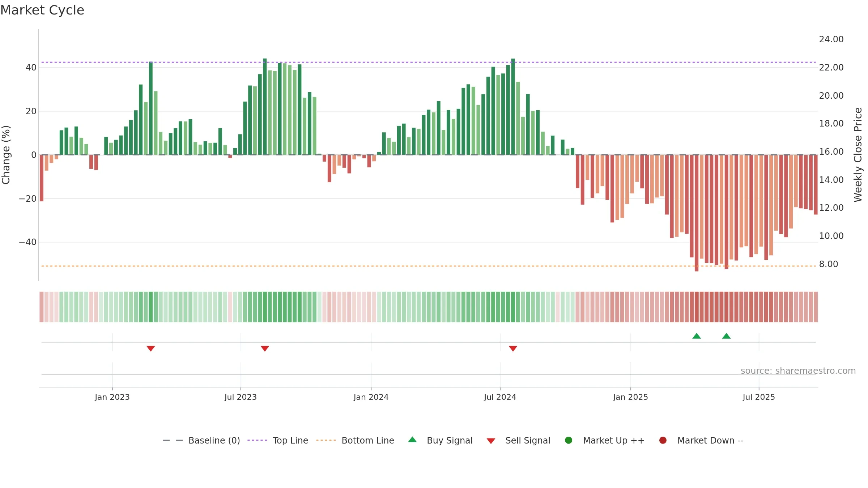Click the lowest red bar above the first buy signal
Screen dimensions: 868x488
click(x=697, y=213)
